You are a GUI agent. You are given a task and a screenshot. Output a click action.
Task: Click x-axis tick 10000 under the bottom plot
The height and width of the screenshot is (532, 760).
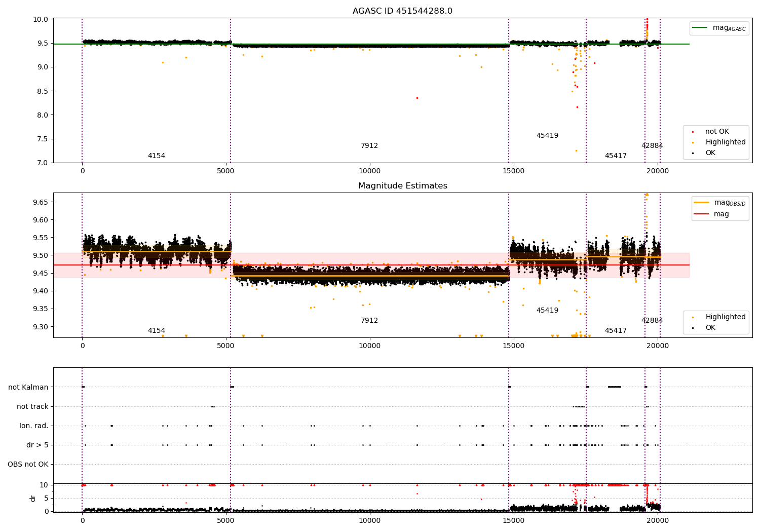click(x=369, y=520)
